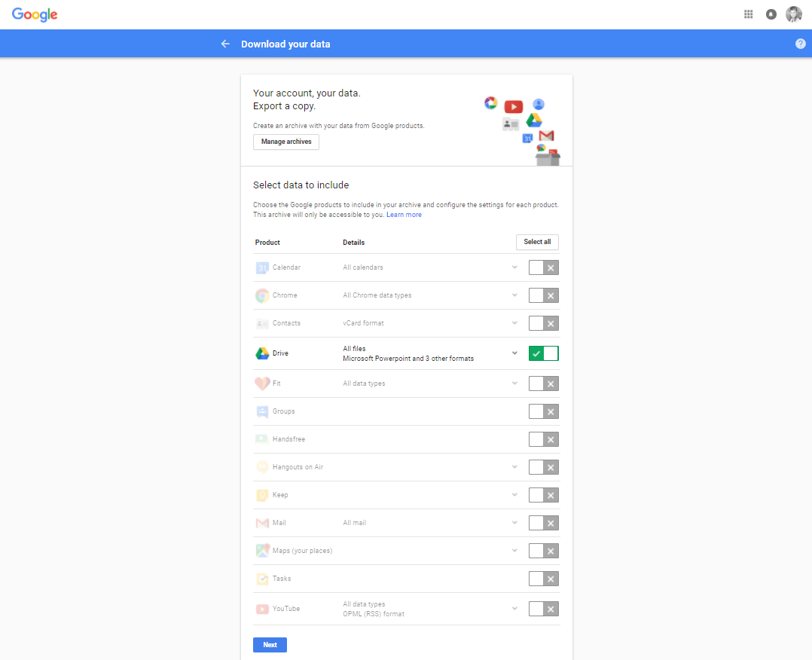Open the profile avatar menu

(794, 14)
